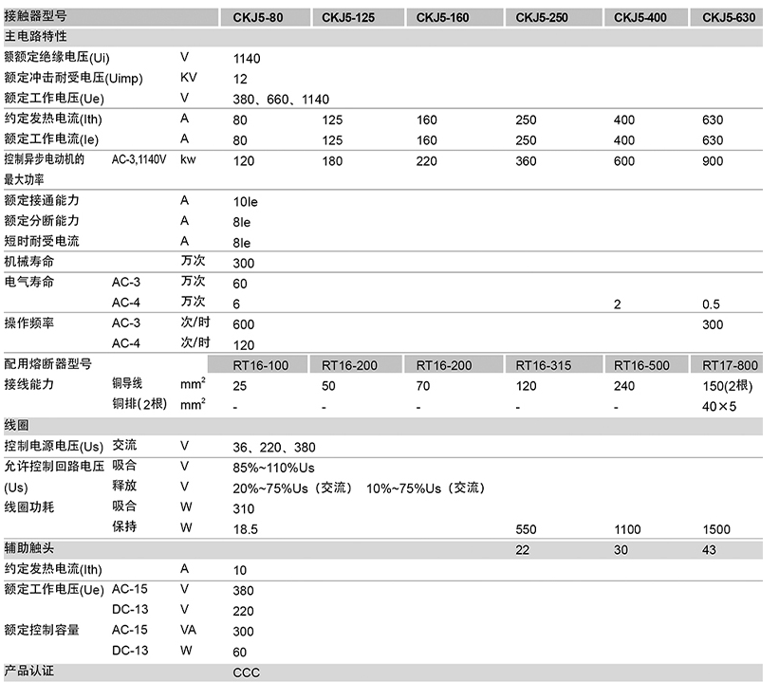Click the 380、660、1140 voltage value
The height and width of the screenshot is (700, 779).
pos(281,99)
